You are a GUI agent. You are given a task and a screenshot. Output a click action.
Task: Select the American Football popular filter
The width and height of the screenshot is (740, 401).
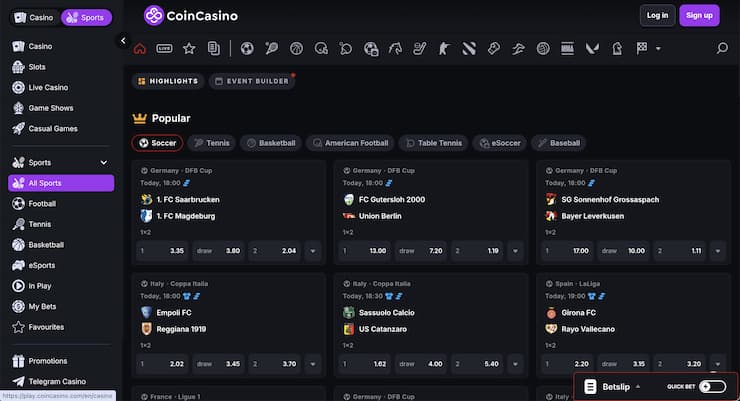tap(350, 143)
